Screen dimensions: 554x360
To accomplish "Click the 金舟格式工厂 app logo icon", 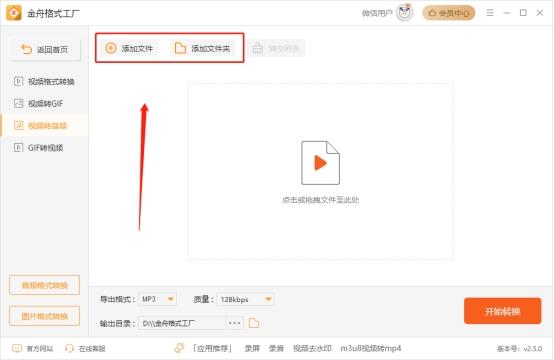I will tap(14, 13).
